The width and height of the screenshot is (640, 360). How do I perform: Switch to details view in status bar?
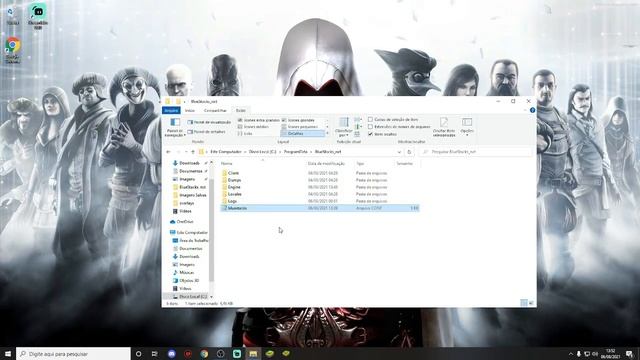(x=524, y=303)
